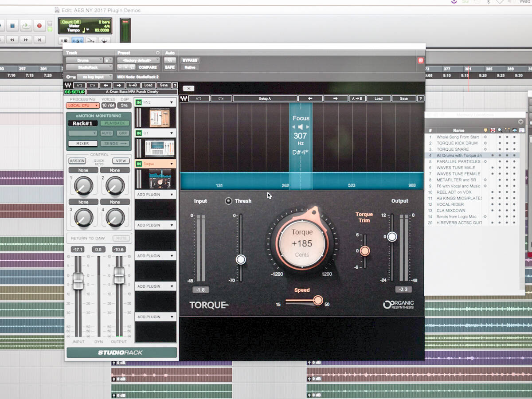Image resolution: width=532 pixels, height=399 pixels.
Task: Toggle GRP button in eMotion Monitoring
Action: pyautogui.click(x=123, y=133)
